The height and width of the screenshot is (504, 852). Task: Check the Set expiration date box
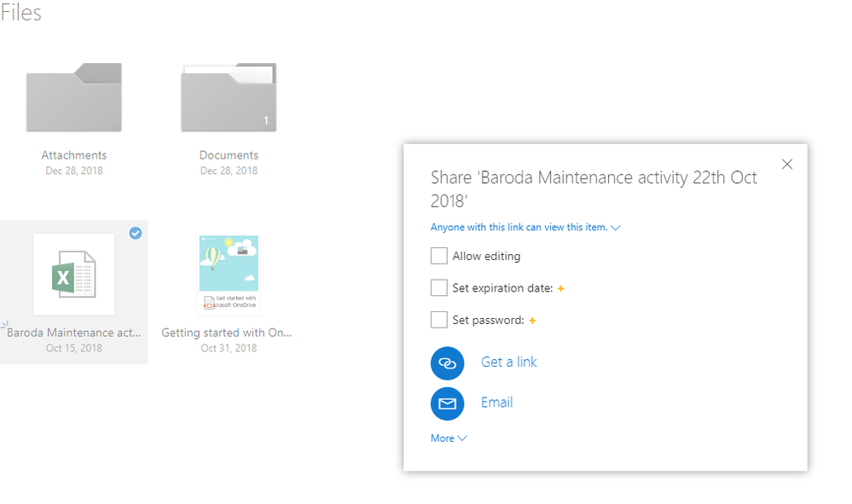(439, 288)
